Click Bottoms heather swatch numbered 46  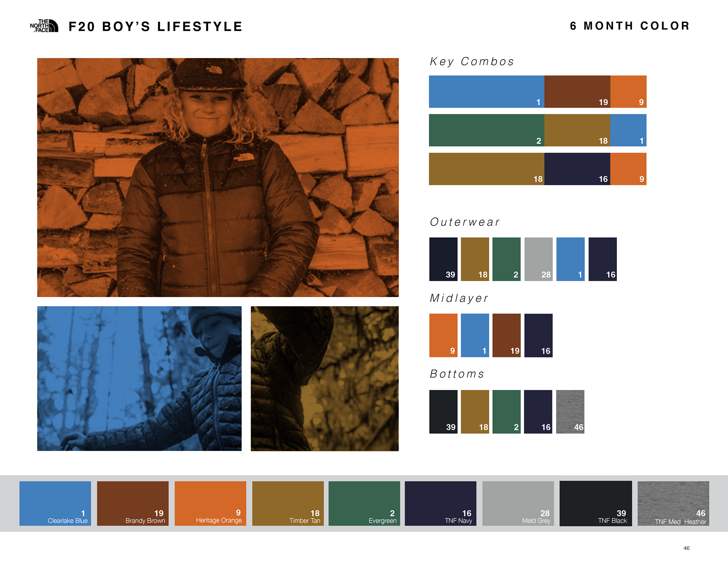(x=570, y=412)
